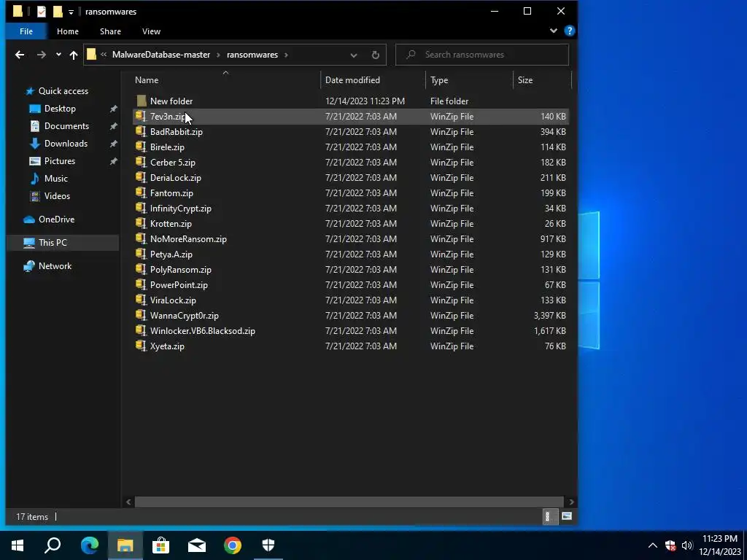This screenshot has width=747, height=560.
Task: Expand the chevron after MalwareDatabase-master in path
Action: coord(218,55)
